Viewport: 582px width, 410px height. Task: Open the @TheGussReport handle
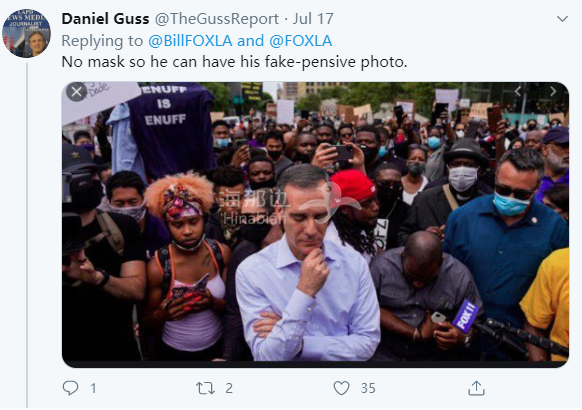[x=216, y=19]
